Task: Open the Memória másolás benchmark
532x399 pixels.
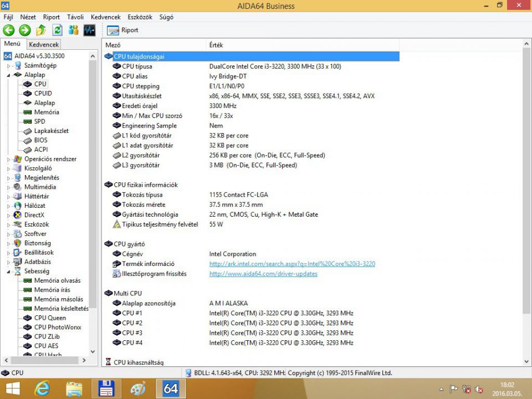Action: click(59, 299)
